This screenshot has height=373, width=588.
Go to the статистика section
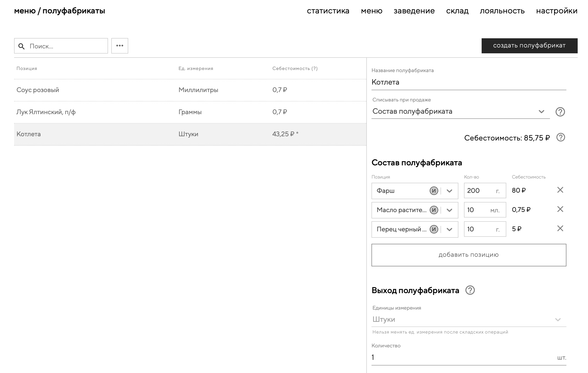[x=328, y=11]
